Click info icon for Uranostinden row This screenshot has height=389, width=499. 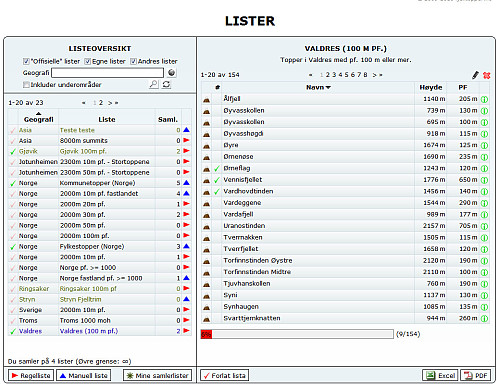pos(484,226)
